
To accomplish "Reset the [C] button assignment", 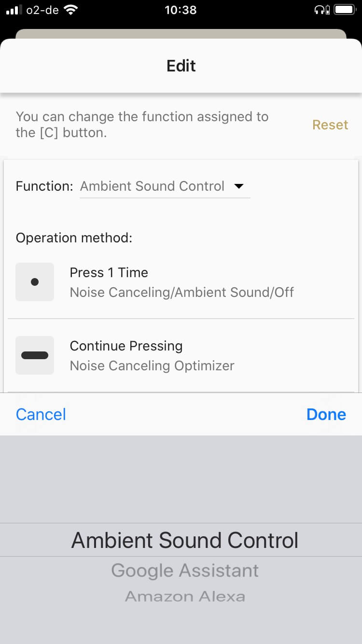I will click(x=330, y=125).
